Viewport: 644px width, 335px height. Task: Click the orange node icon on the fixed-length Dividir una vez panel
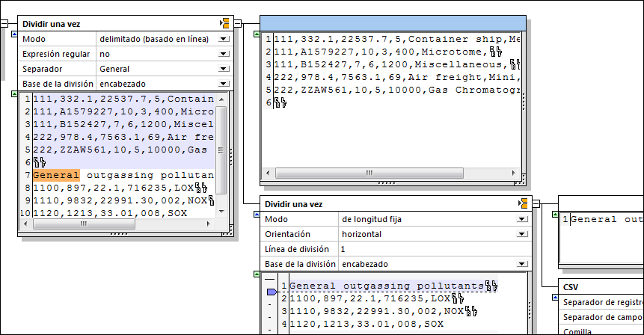[524, 204]
